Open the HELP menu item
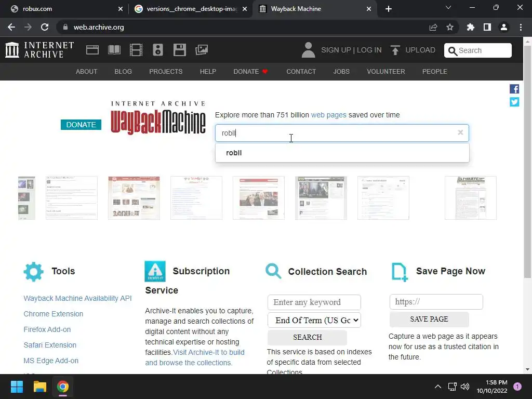The image size is (532, 399). (x=208, y=72)
